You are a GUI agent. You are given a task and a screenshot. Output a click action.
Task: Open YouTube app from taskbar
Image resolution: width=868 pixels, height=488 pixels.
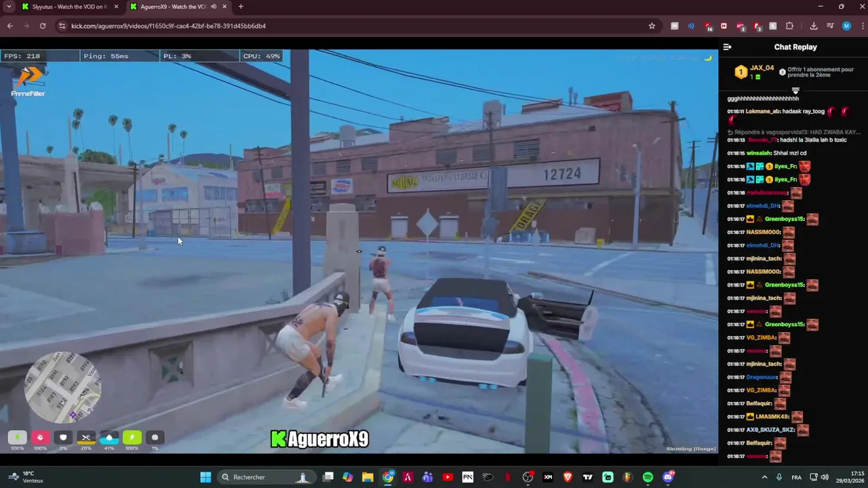pyautogui.click(x=448, y=477)
